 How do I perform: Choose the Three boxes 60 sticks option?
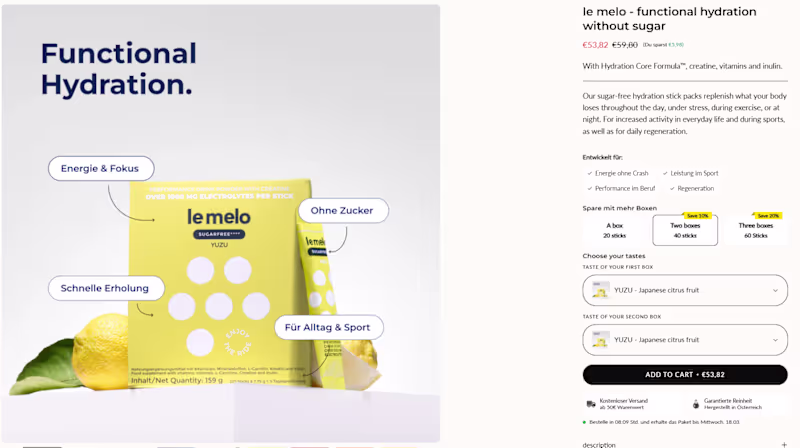755,230
